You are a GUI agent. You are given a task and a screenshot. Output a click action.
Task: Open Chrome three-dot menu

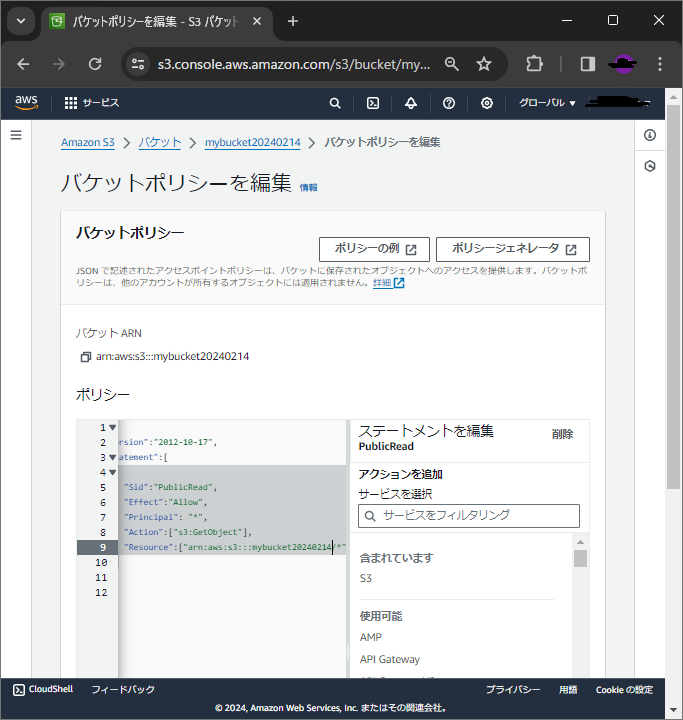pos(660,64)
